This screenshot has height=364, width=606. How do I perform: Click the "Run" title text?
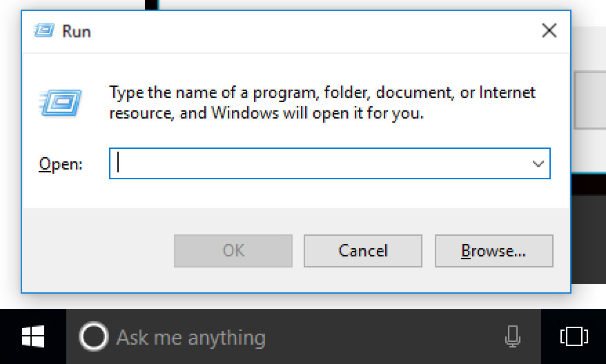point(77,32)
